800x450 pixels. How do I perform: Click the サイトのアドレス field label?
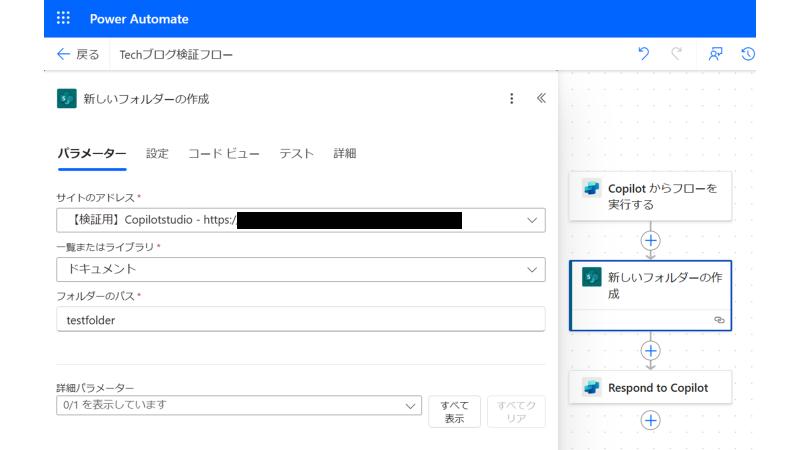[x=95, y=197]
